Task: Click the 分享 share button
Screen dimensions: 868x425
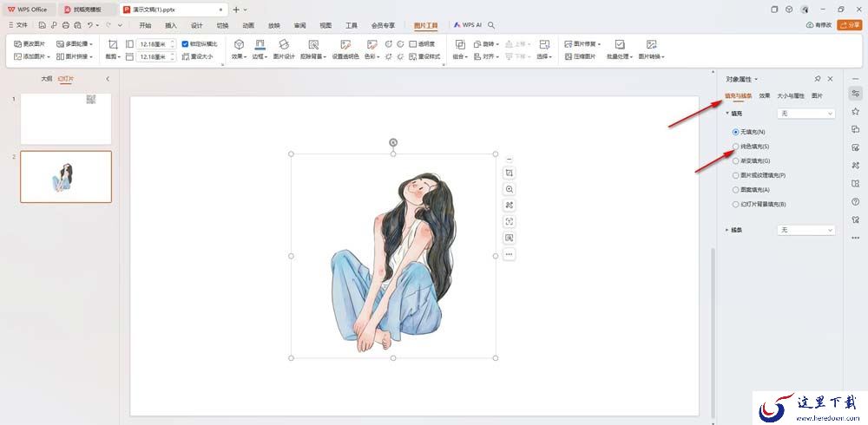Action: [x=850, y=25]
